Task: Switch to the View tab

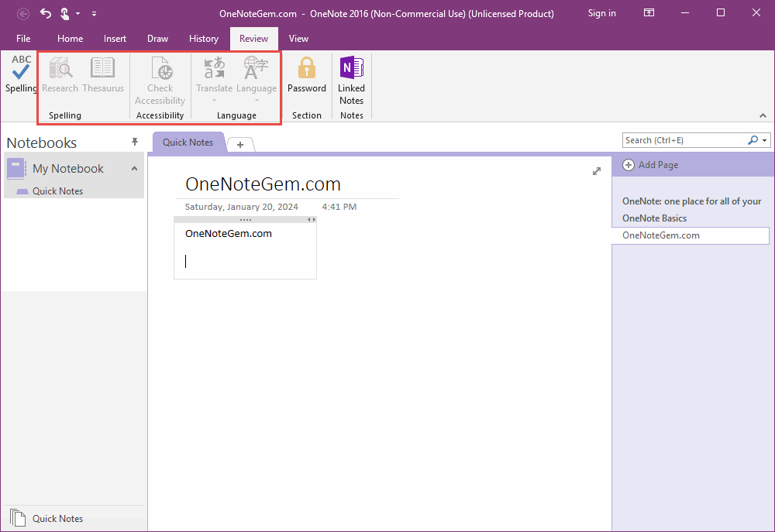Action: pos(298,39)
